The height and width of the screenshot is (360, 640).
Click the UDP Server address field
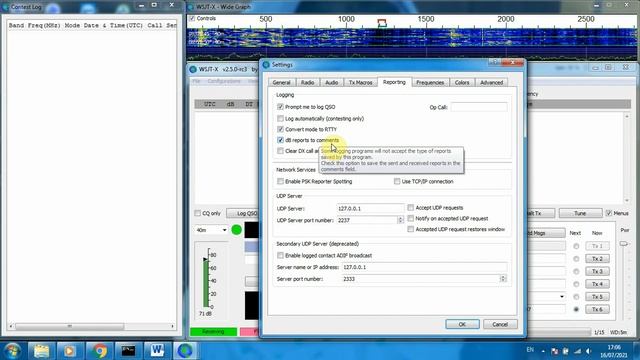(370, 208)
